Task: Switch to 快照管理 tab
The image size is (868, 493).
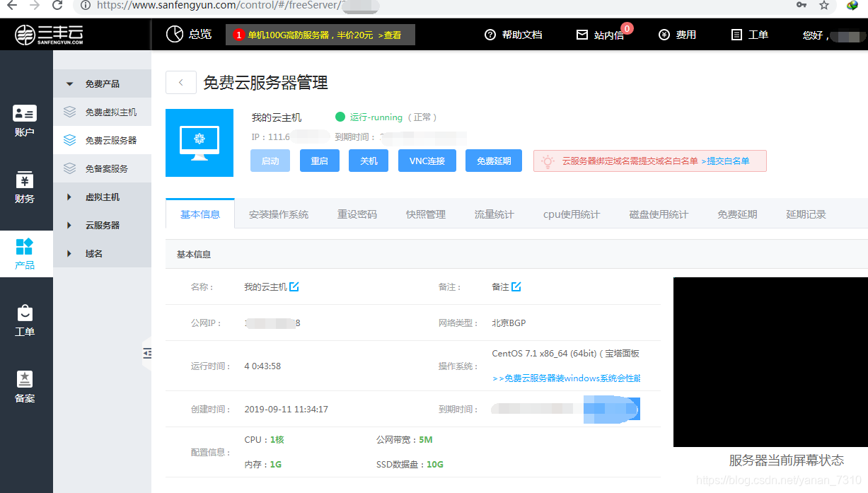Action: 426,214
